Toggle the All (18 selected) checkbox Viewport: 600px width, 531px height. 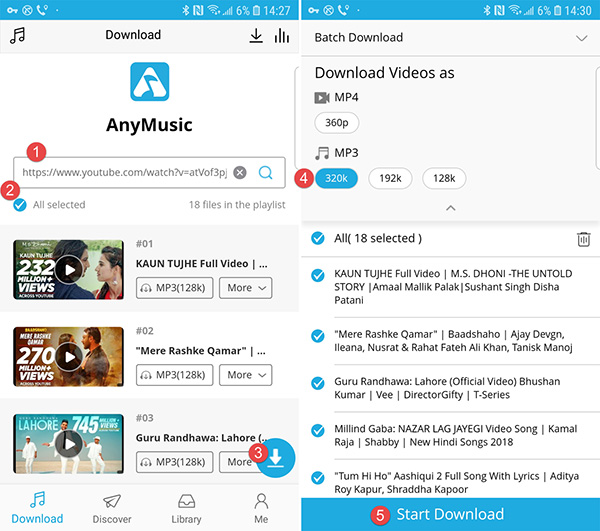[x=318, y=238]
